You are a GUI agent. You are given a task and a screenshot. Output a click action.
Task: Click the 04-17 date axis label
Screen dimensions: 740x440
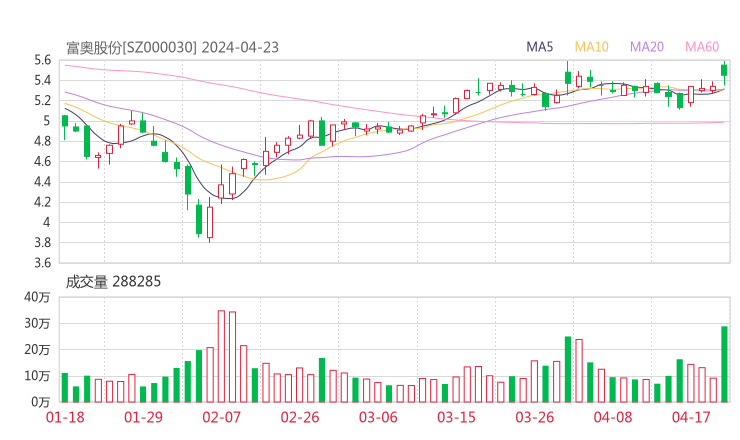(x=691, y=417)
